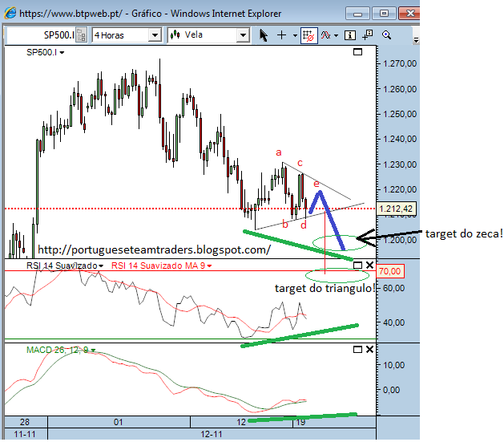Click the zoom magnifier icon
This screenshot has width=504, height=442.
386,35
